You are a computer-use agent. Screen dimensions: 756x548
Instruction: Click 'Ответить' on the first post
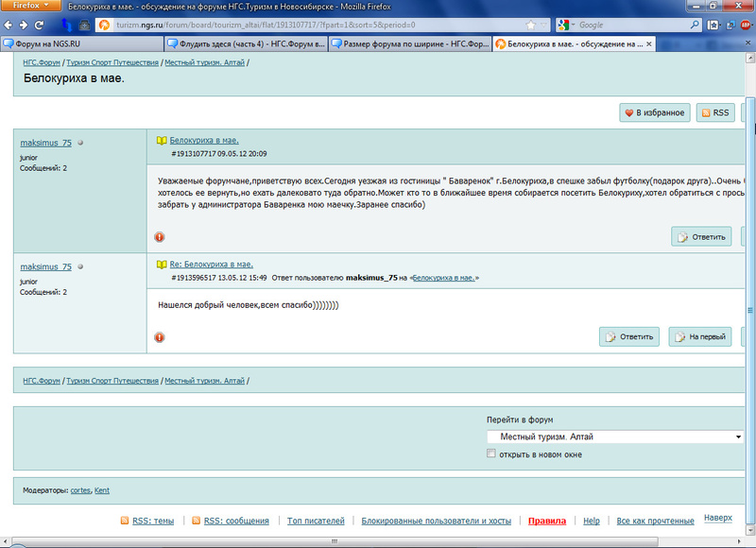701,236
